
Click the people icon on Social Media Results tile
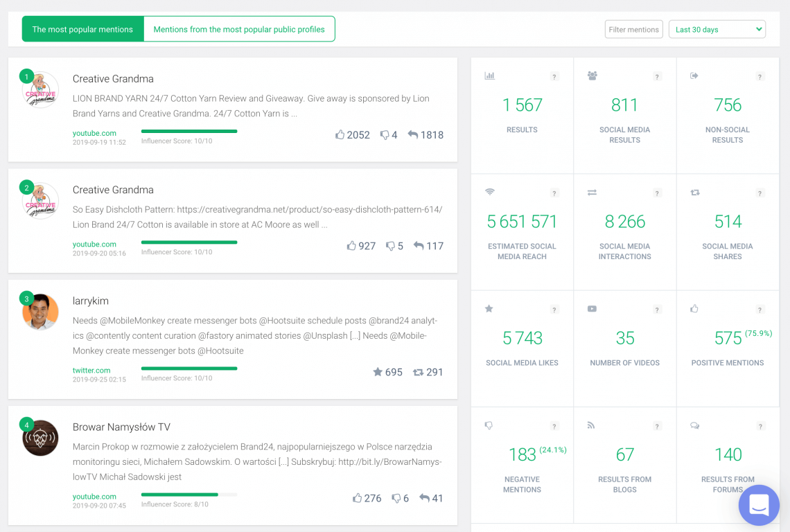[592, 76]
